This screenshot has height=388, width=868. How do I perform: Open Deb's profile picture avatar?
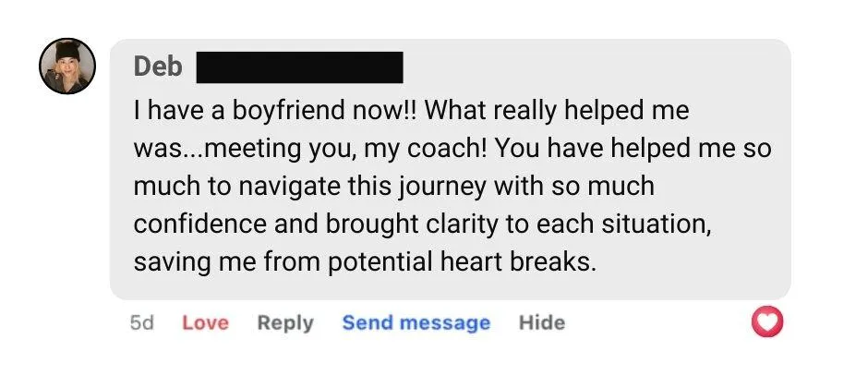click(67, 67)
